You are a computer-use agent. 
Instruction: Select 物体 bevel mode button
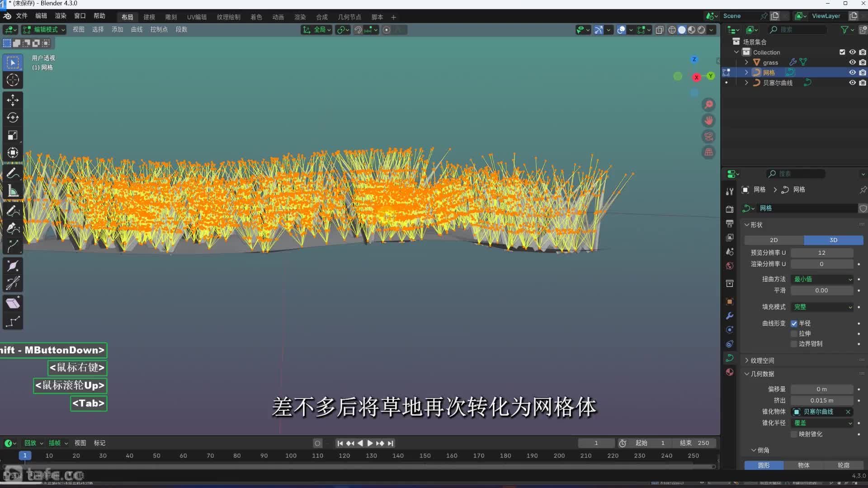[804, 465]
